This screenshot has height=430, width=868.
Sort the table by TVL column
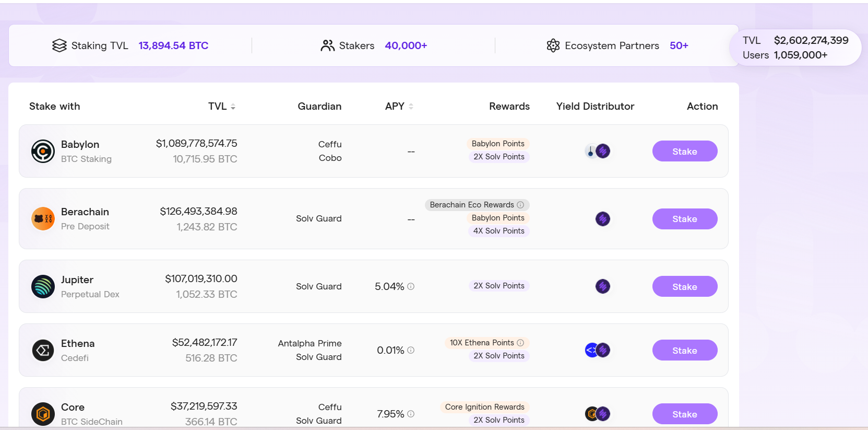pyautogui.click(x=233, y=107)
